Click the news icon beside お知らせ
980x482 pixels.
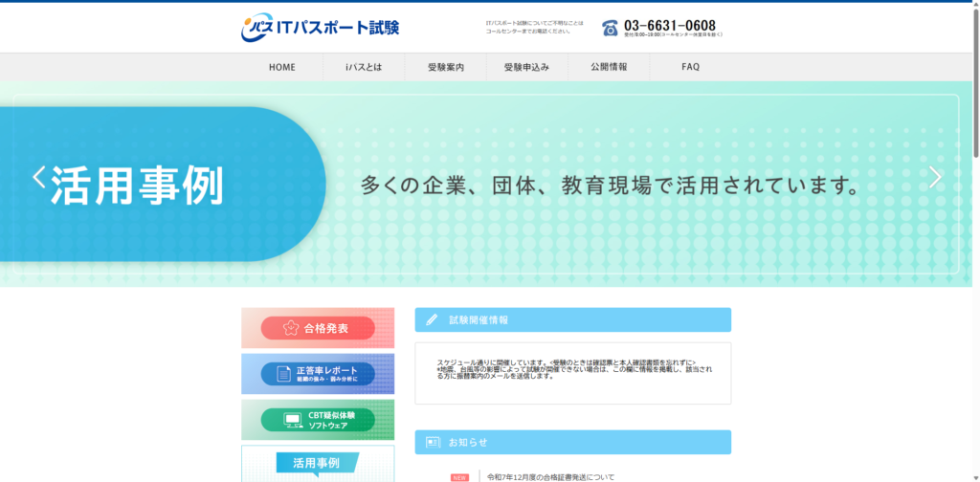pos(432,442)
